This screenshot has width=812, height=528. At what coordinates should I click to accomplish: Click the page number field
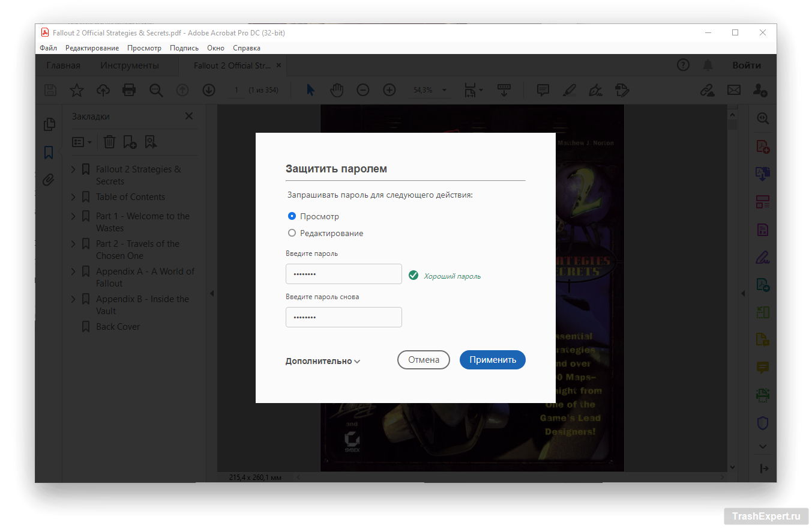point(236,90)
